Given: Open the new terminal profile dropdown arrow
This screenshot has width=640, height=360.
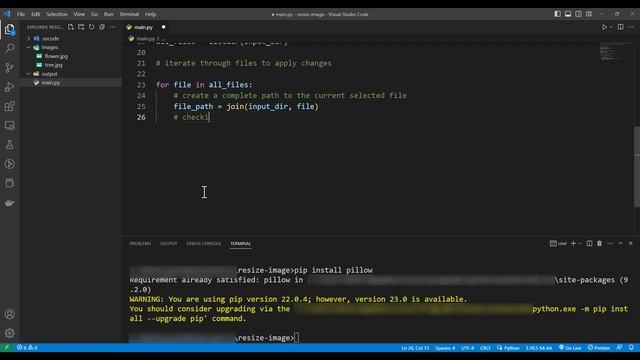Looking at the screenshot, I should point(580,243).
